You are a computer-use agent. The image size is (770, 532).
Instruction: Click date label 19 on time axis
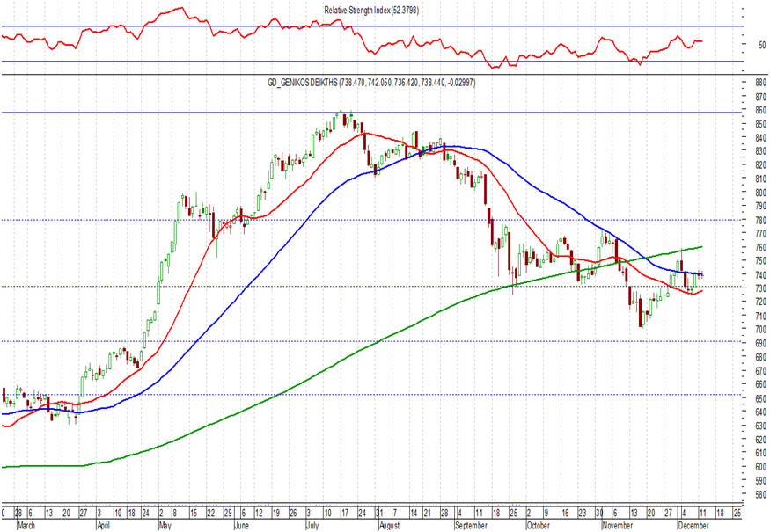[x=276, y=513]
